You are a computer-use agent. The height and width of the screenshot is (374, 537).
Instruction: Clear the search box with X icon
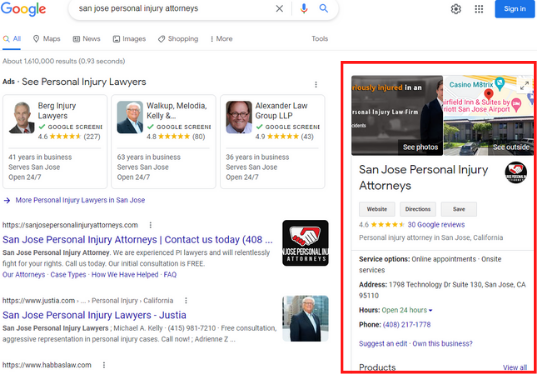pos(279,9)
